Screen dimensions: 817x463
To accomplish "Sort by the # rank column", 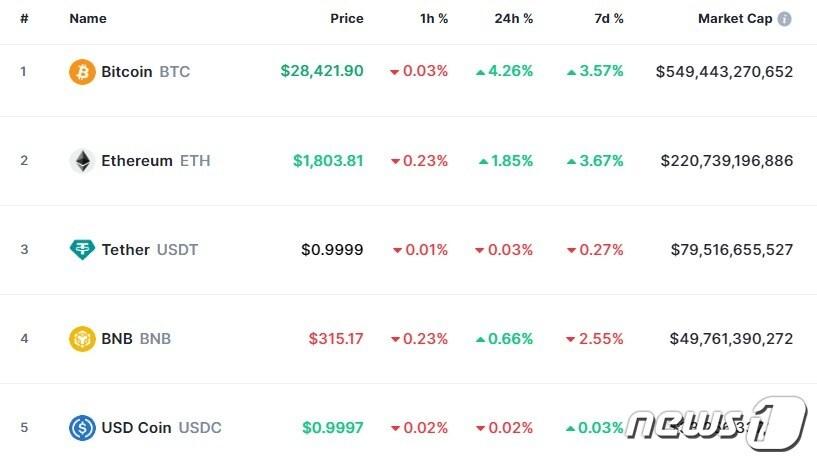I will (x=24, y=19).
